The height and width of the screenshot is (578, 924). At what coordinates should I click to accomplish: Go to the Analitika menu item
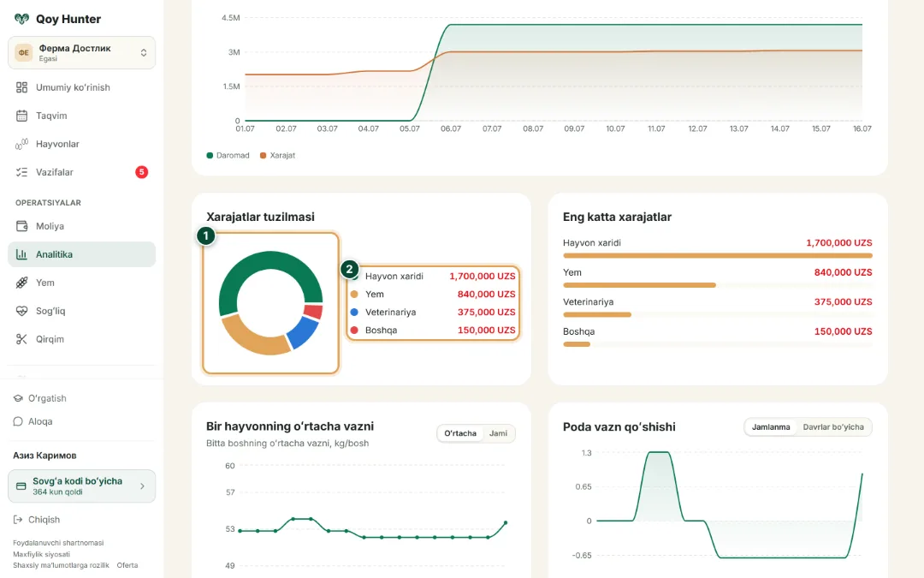click(81, 254)
